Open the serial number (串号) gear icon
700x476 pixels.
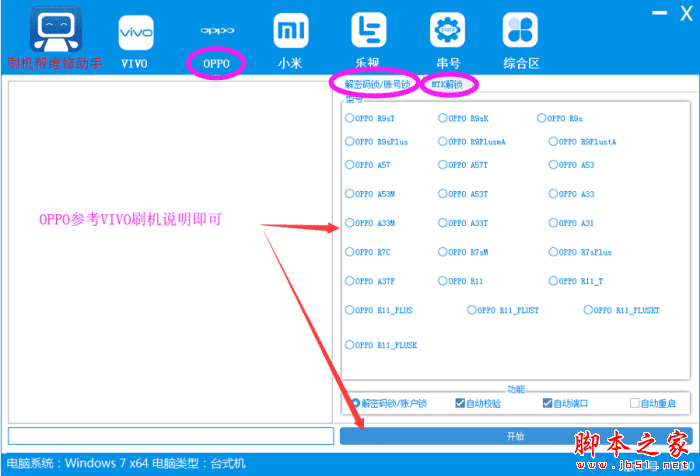point(447,30)
